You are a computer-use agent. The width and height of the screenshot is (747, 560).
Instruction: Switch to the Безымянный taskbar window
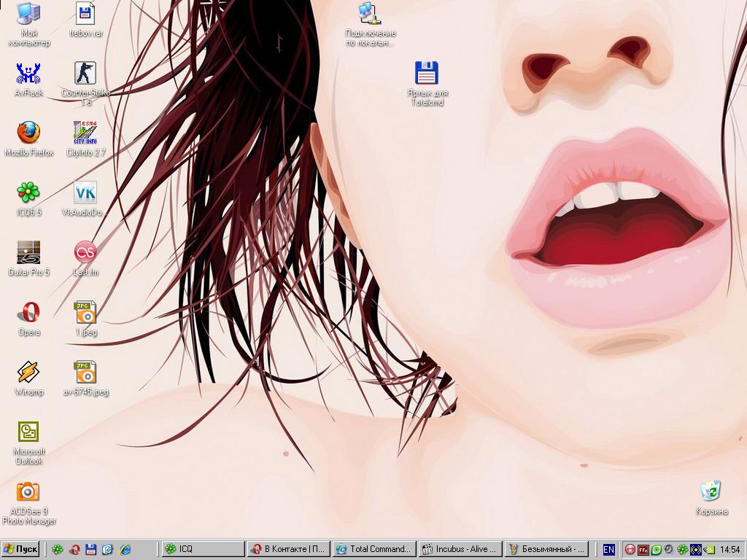click(546, 549)
